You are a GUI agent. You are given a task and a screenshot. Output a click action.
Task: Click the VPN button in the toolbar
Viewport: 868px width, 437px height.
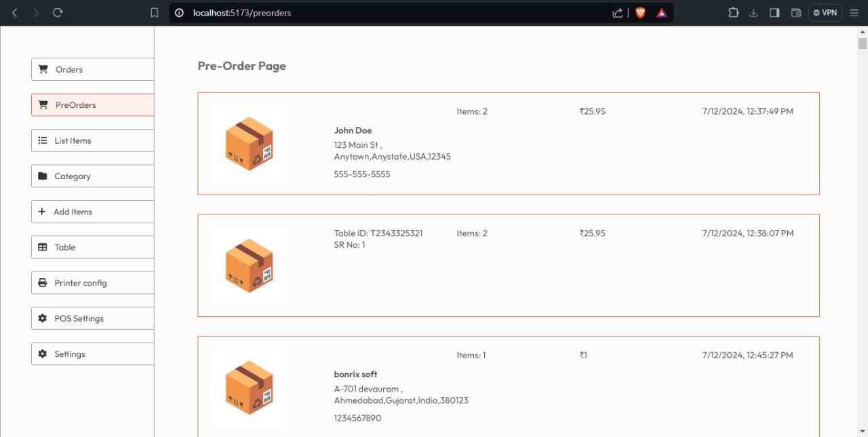(x=825, y=13)
